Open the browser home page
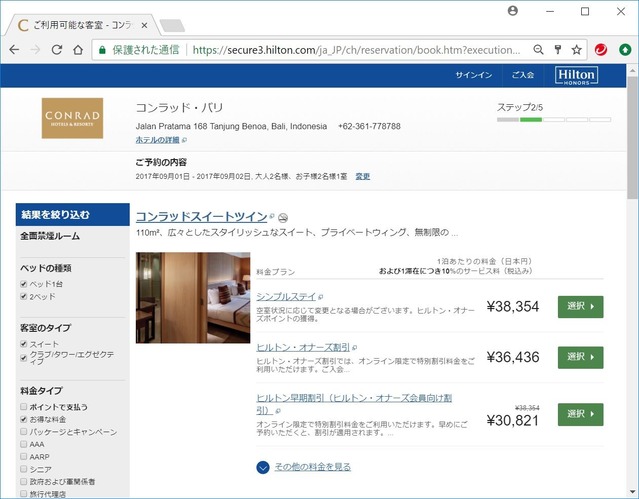 click(x=78, y=50)
